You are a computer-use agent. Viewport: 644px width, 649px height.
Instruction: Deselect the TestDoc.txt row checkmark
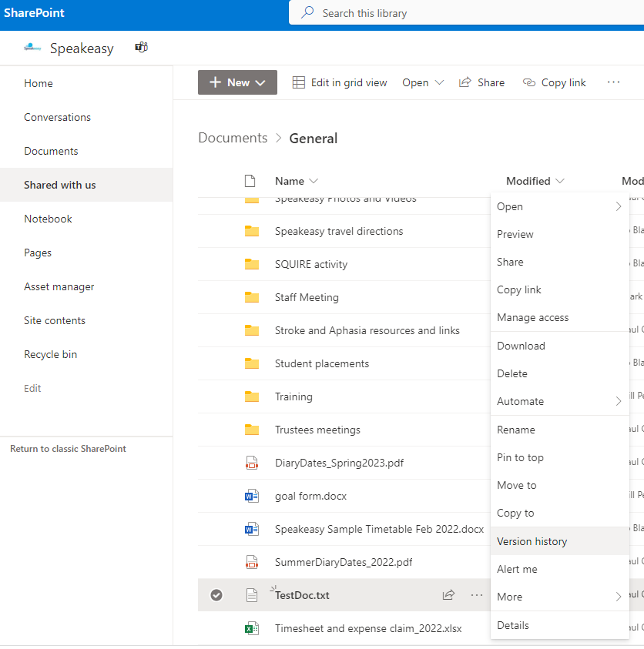216,594
